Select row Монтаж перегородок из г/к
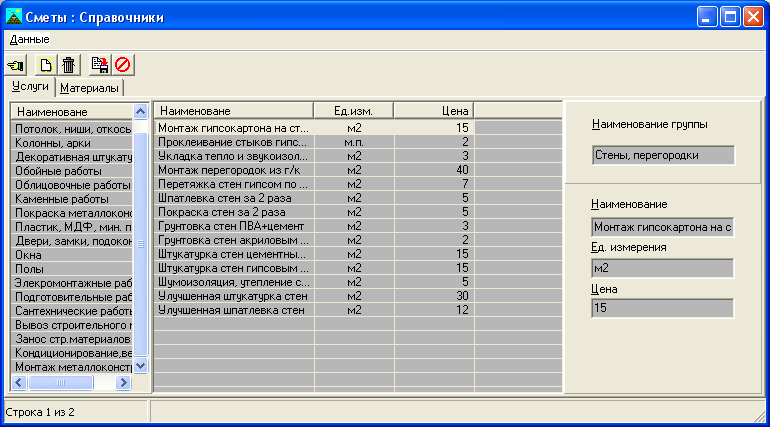Screen dimensions: 770x427 coord(314,170)
